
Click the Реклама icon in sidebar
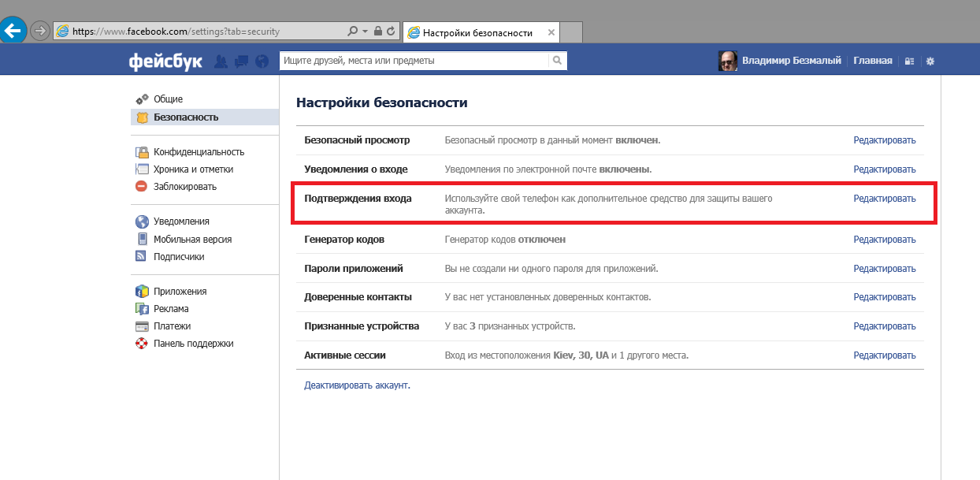pos(142,309)
